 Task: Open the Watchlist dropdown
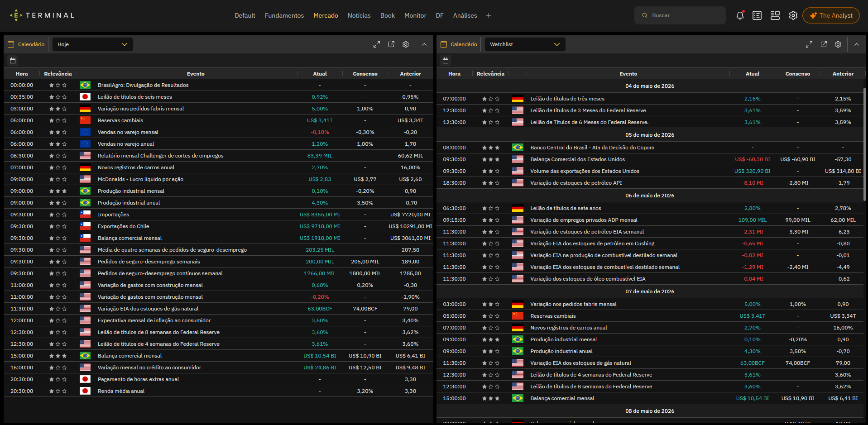tap(525, 44)
